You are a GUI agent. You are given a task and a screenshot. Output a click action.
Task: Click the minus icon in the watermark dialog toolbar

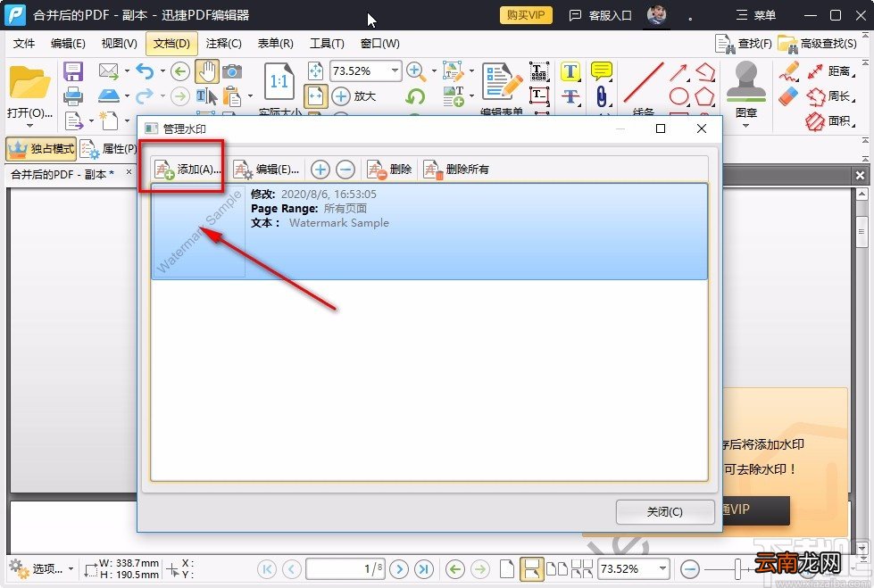[345, 169]
